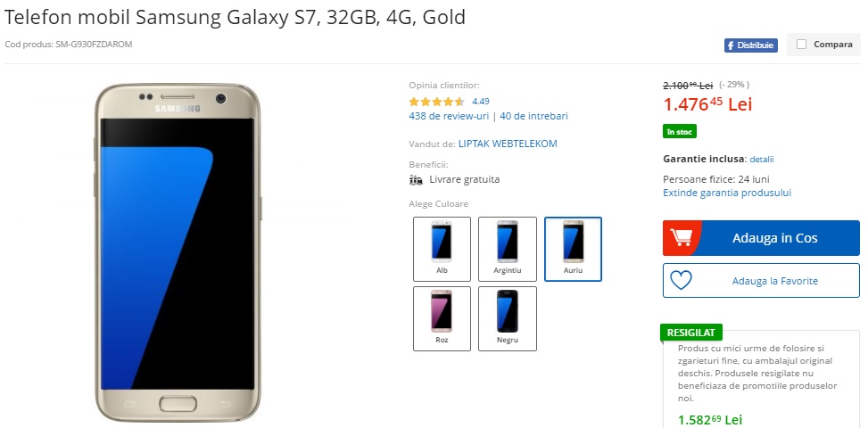
Task: Select the Argintiu color variant
Action: tap(507, 249)
